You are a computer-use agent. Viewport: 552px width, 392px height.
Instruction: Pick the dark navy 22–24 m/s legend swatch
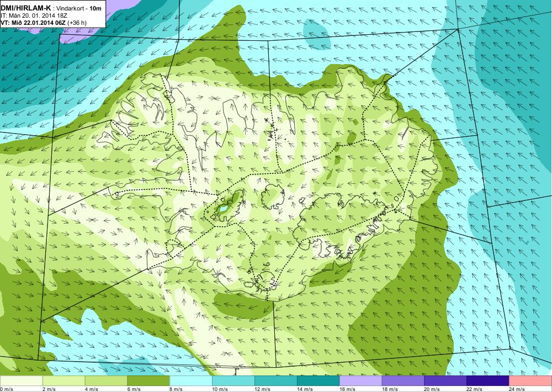coord(488,381)
